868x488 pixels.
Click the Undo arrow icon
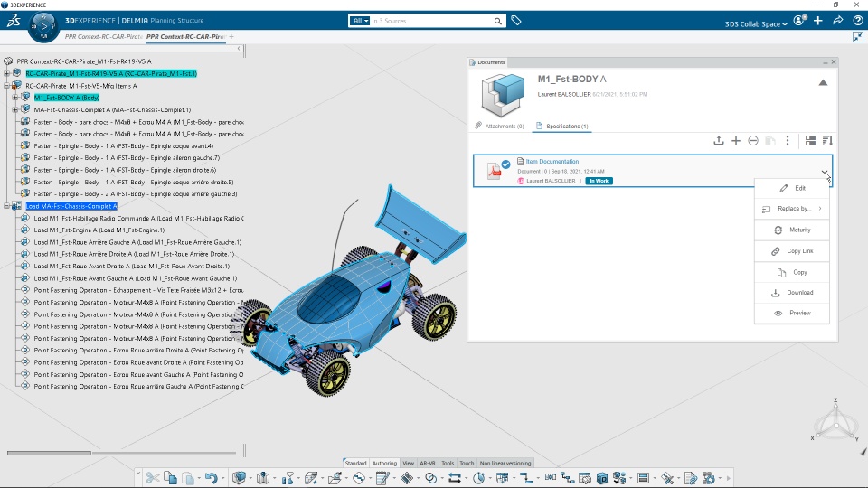(x=211, y=477)
